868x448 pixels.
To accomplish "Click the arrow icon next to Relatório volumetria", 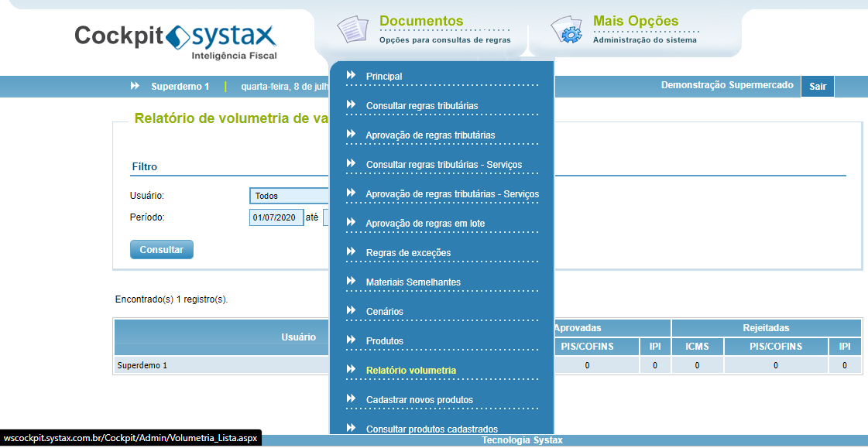I will click(x=351, y=369).
